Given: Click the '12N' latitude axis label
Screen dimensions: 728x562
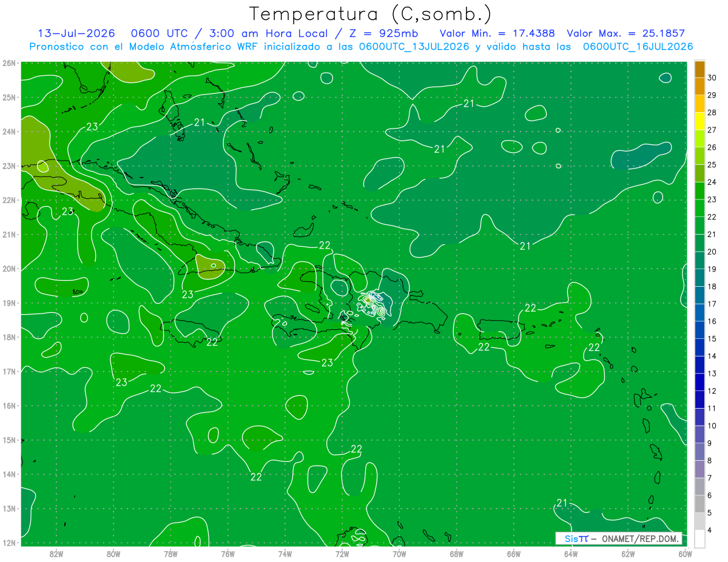Looking at the screenshot, I should coord(9,543).
